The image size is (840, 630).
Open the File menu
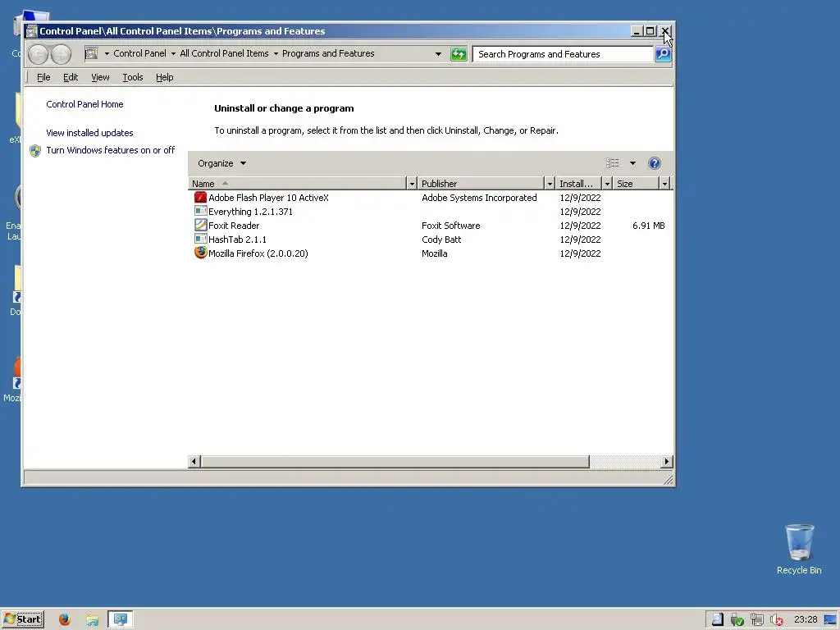(x=43, y=77)
